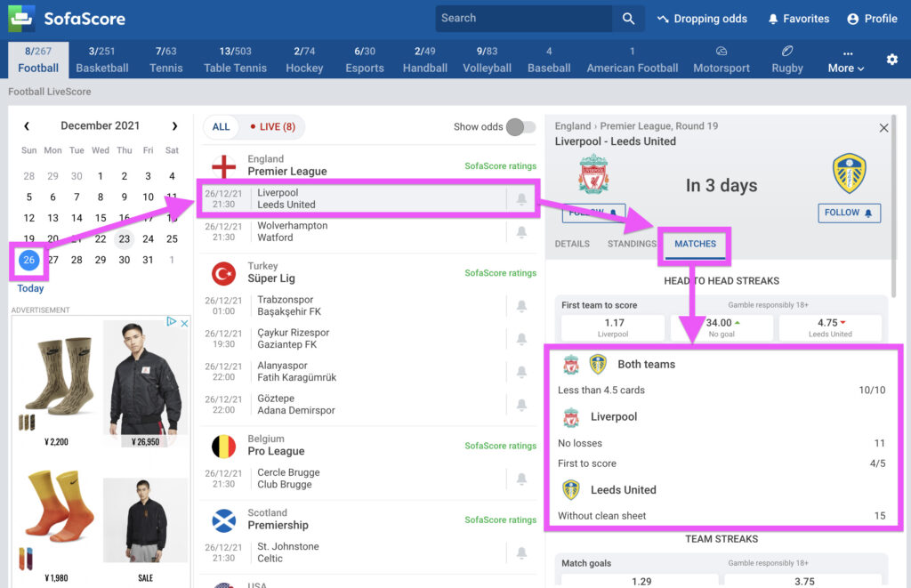Click the details panel vertical scrollbar
911x588 pixels.
pyautogui.click(x=895, y=206)
